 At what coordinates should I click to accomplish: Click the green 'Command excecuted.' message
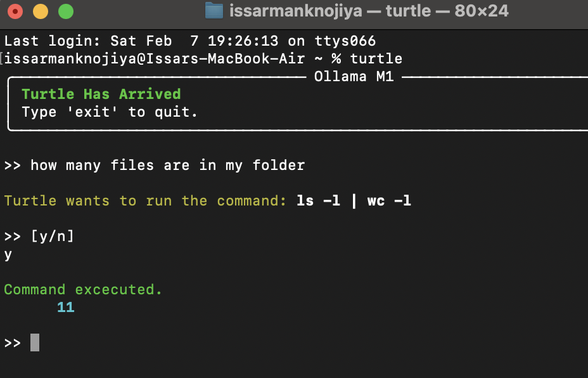pos(83,290)
